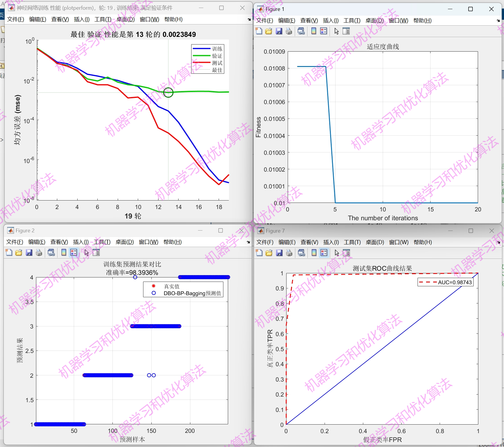Toggle the legend display in Figure 2
The image size is (504, 447).
[x=73, y=252]
